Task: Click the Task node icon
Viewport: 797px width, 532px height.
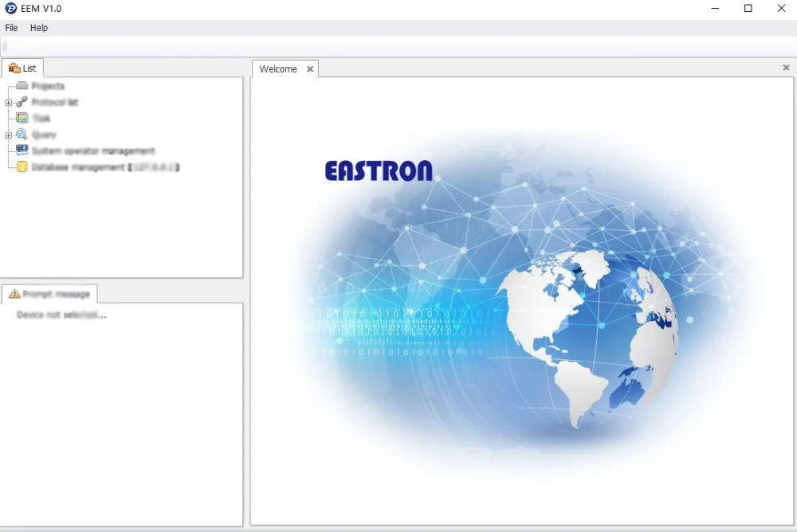Action: [22, 118]
